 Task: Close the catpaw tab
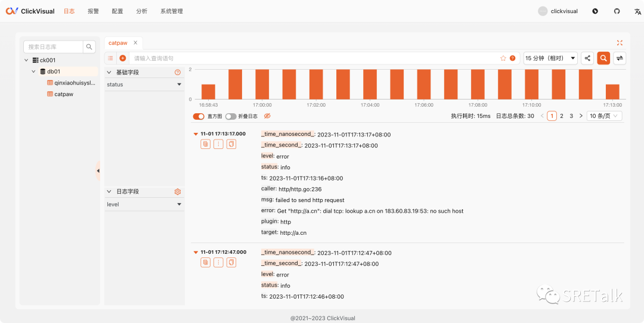coord(135,43)
